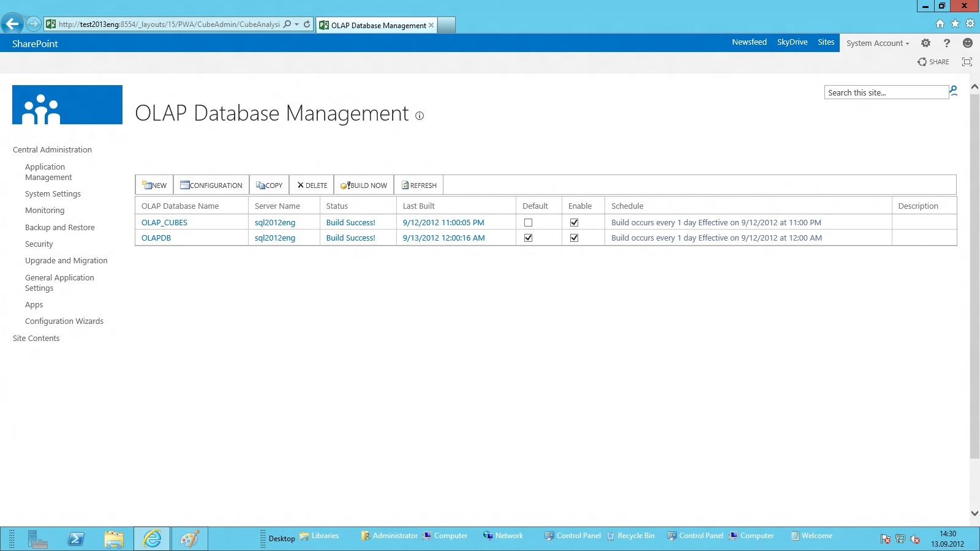The width and height of the screenshot is (980, 551).
Task: Start BUILD NOW from the toolbar
Action: coord(364,185)
